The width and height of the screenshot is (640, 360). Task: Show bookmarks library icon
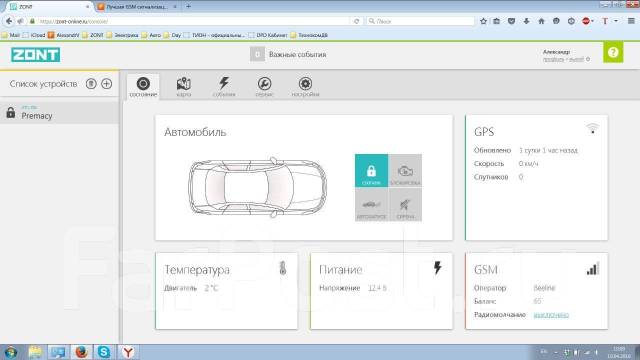(497, 21)
